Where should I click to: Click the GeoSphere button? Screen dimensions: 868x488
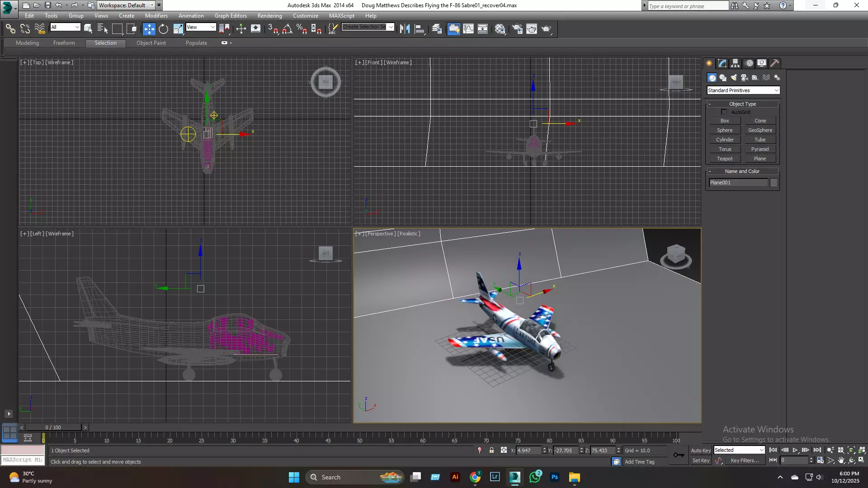pyautogui.click(x=760, y=130)
